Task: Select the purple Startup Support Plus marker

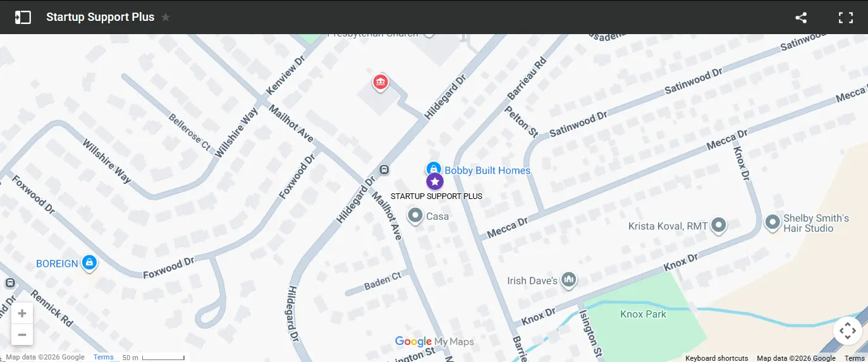Action: 434,181
